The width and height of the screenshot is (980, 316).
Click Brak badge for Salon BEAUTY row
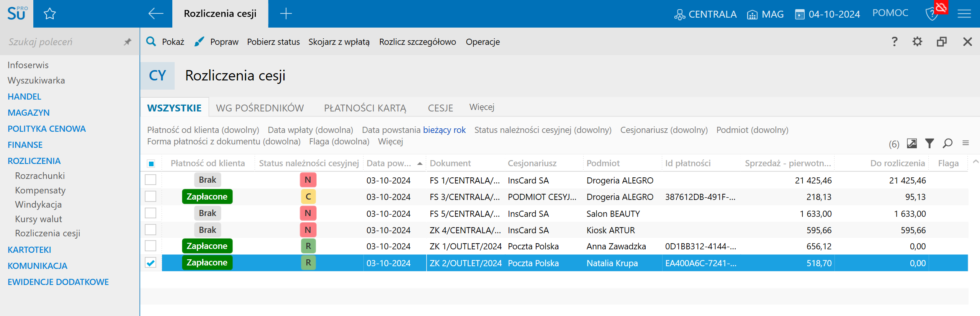(208, 213)
